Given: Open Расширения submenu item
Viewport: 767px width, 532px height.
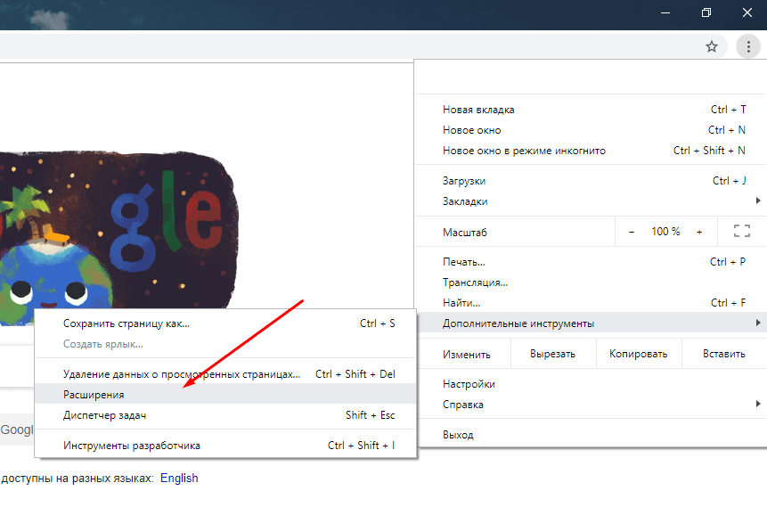Looking at the screenshot, I should click(x=225, y=395).
